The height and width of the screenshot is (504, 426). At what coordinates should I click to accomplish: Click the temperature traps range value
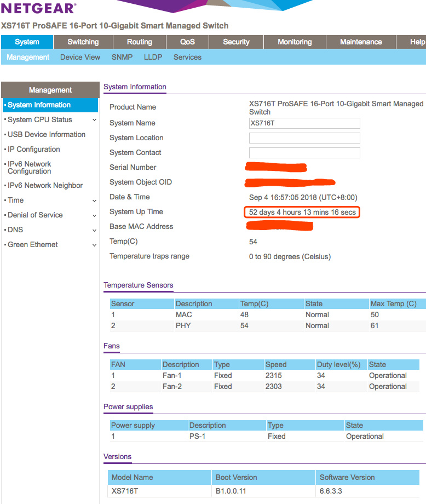290,256
